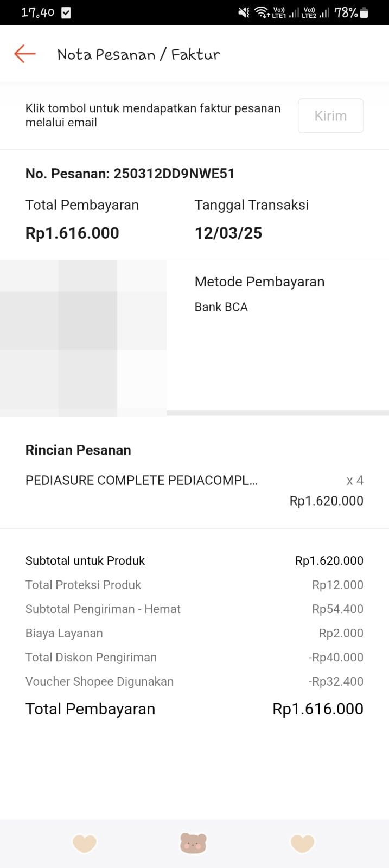Image resolution: width=389 pixels, height=868 pixels.
Task: Tap the LTE1 signal bars icon
Action: (294, 12)
